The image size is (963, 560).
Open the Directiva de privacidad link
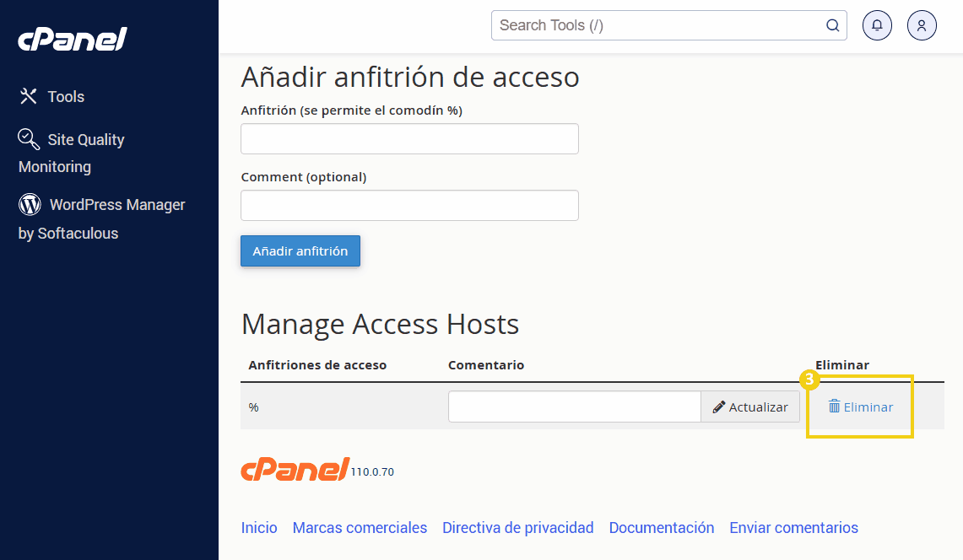tap(517, 528)
